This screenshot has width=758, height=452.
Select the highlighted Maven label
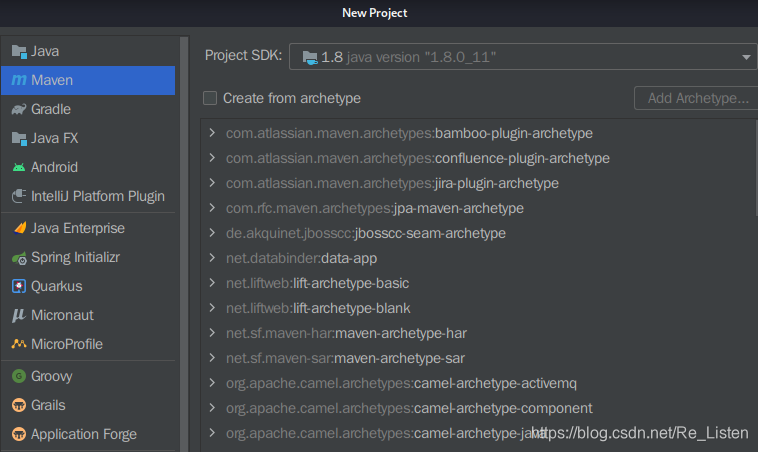[x=52, y=80]
